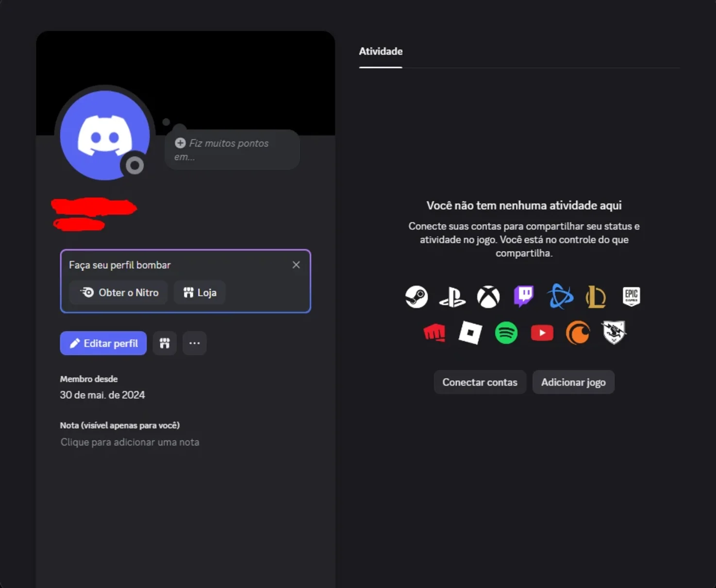Choose the Riot Games fist icon

pyautogui.click(x=434, y=333)
